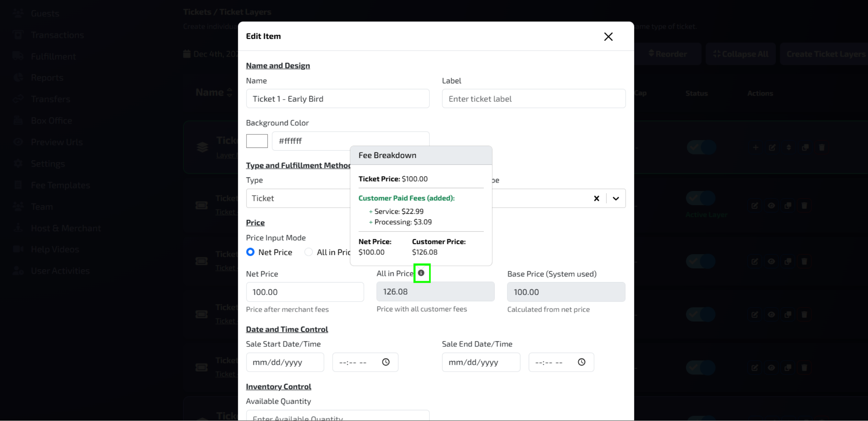Set the Sale End time field
Image resolution: width=868 pixels, height=421 pixels.
[x=561, y=362]
